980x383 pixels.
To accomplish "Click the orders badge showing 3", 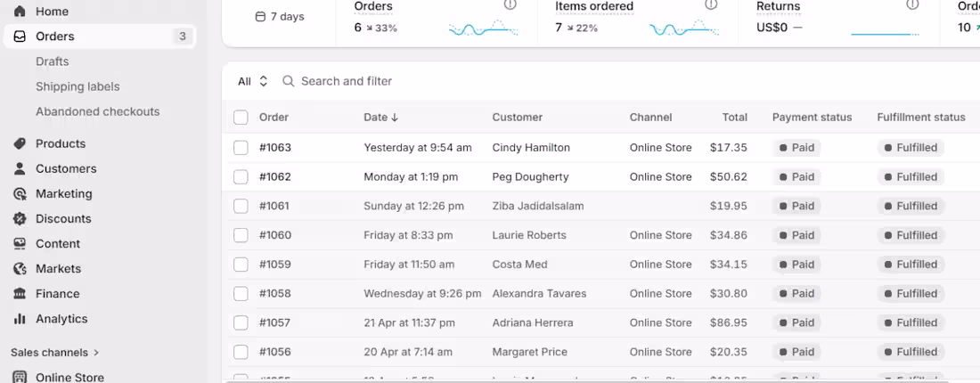I will (x=182, y=37).
